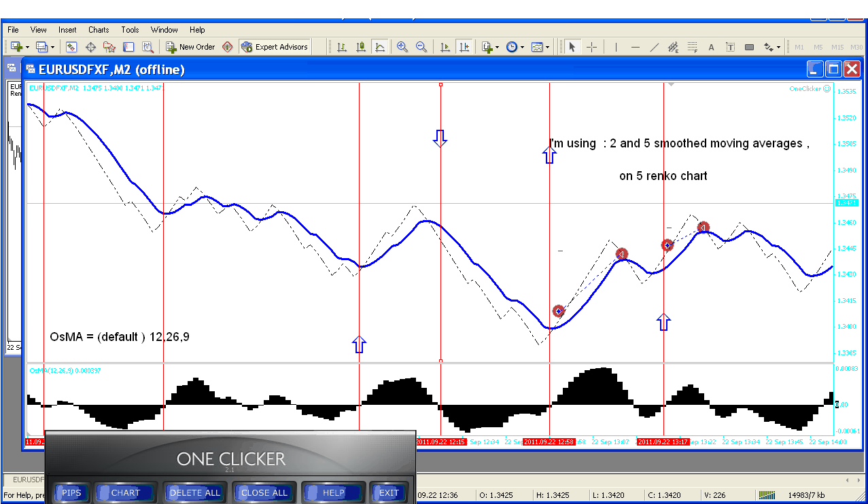Switch chart to bar chart mode

pos(342,47)
